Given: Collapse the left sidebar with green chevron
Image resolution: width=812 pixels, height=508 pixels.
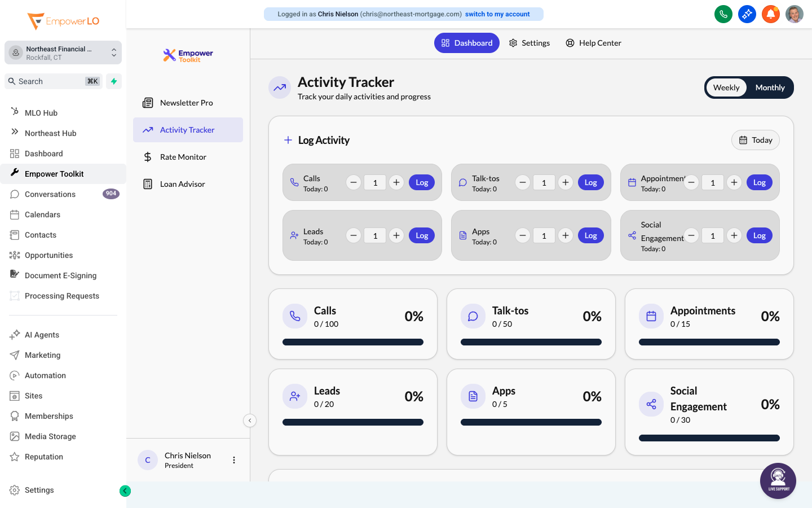Looking at the screenshot, I should pyautogui.click(x=125, y=491).
